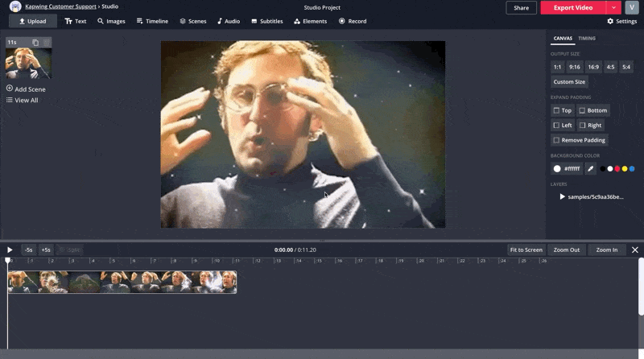Open the user account avatar menu
The image size is (644, 359).
click(x=631, y=7)
